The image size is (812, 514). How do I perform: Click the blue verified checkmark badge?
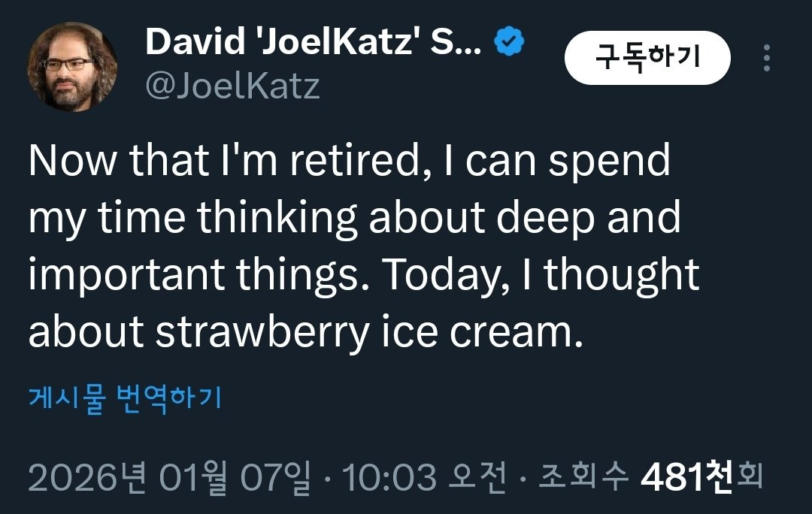point(509,44)
